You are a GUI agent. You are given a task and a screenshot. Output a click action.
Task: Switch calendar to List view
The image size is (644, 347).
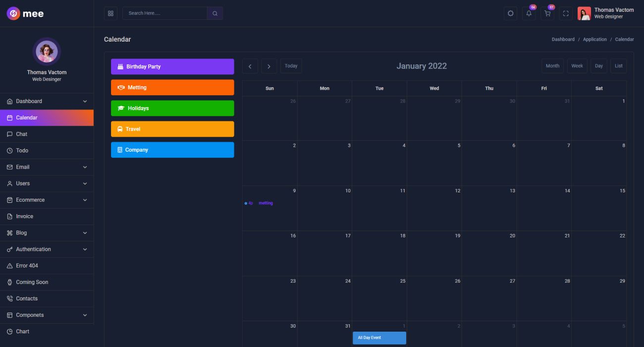tap(619, 66)
